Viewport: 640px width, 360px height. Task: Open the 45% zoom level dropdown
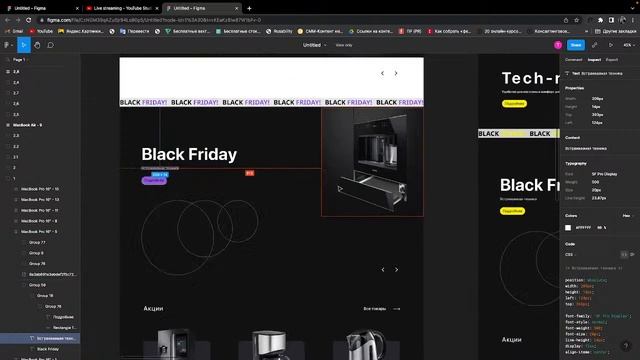(x=629, y=45)
